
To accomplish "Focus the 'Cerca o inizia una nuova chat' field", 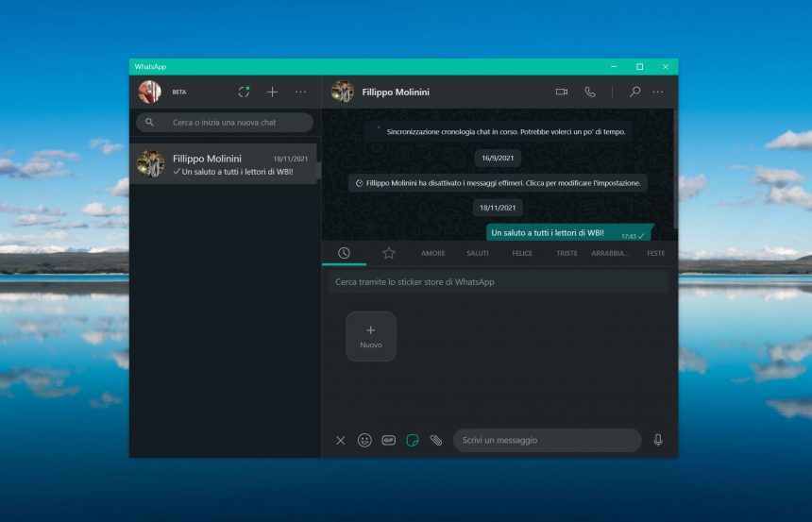I will coord(225,123).
